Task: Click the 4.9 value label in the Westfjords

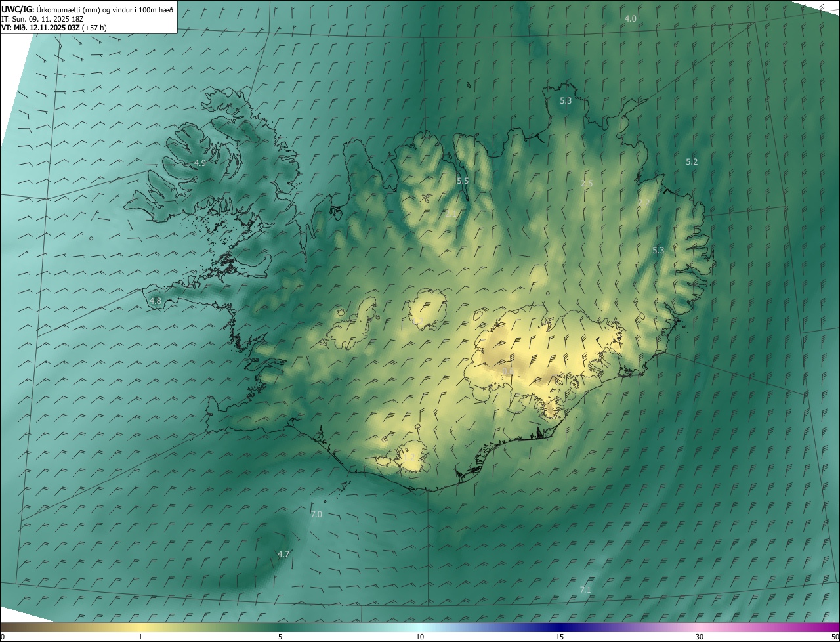Action: [x=200, y=163]
